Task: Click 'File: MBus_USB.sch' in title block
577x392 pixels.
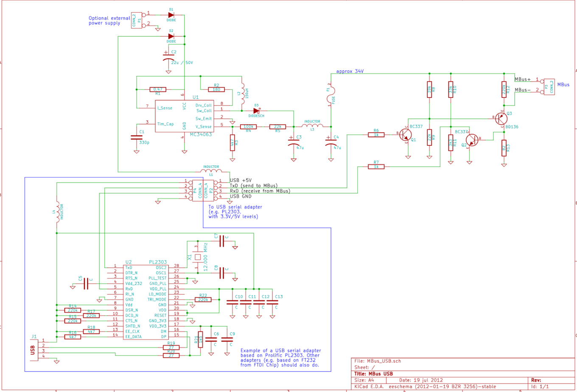Action: coord(378,361)
